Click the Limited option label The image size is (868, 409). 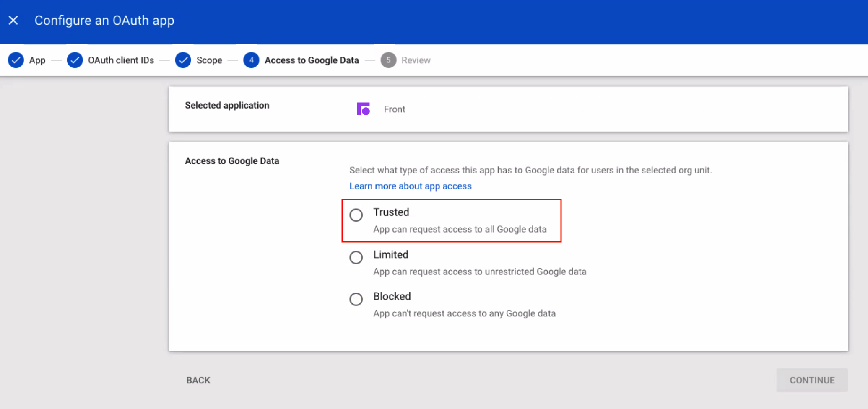click(x=391, y=254)
